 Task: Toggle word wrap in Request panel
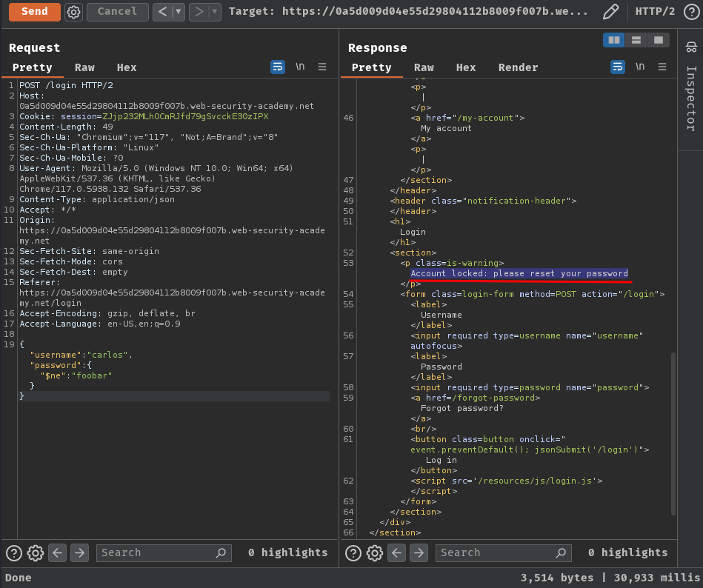click(278, 67)
